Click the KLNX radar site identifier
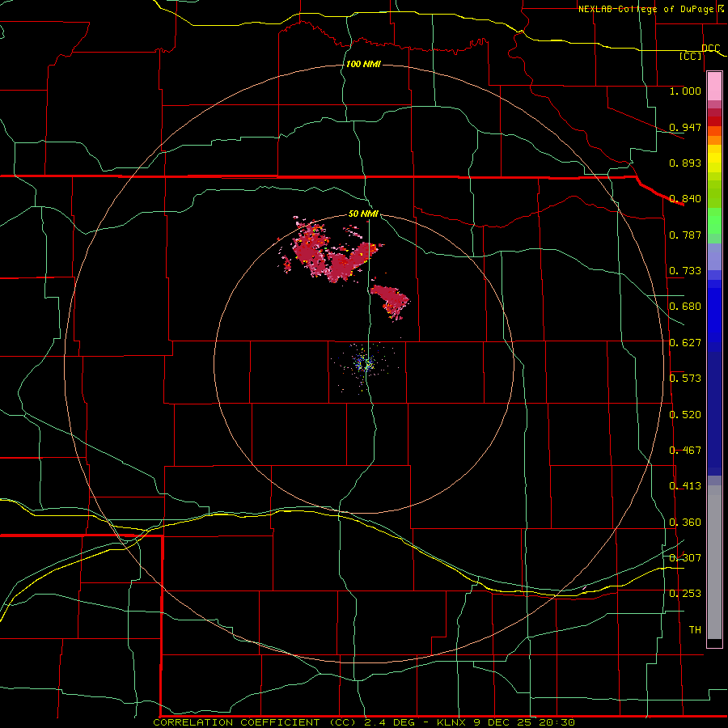Viewport: 728px width, 728px height. (x=451, y=722)
